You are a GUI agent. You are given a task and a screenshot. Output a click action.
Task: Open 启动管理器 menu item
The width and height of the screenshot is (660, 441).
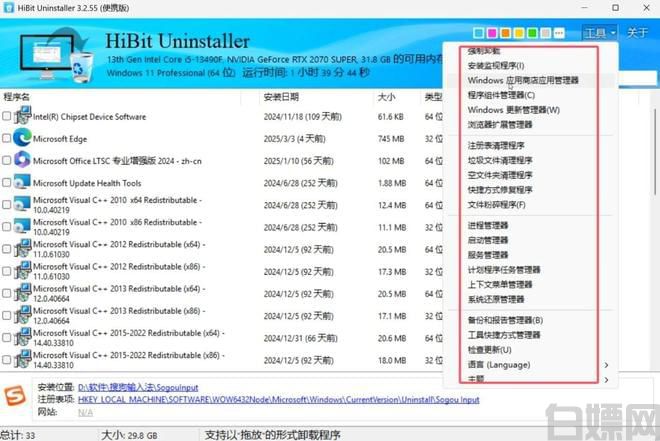(x=488, y=240)
